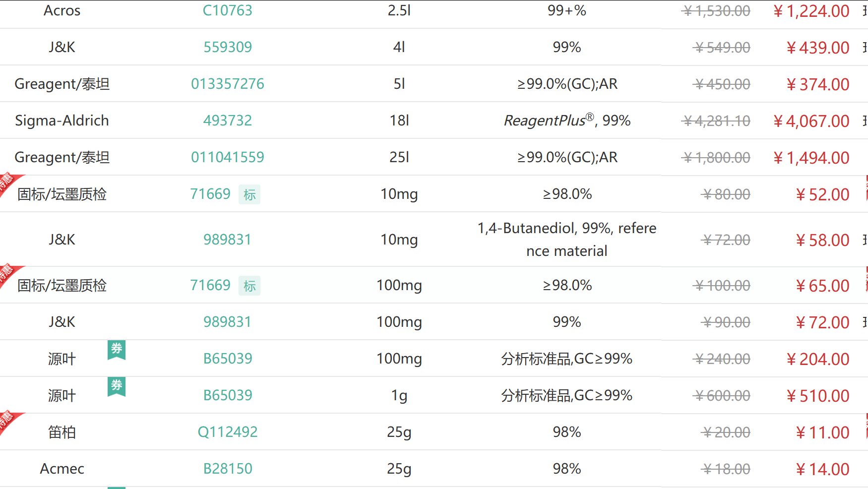Click the ReagentPlus 99% purity cell
Viewport: 868px width, 489px height.
(x=567, y=121)
